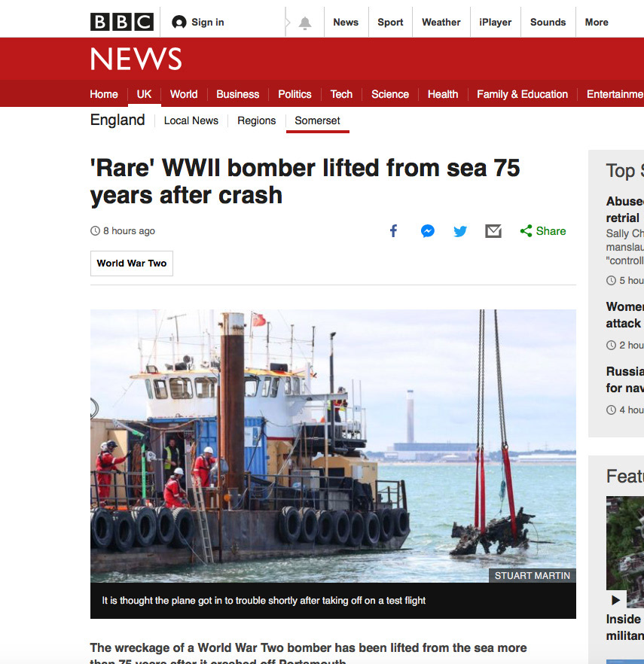Share article on Facebook

393,231
